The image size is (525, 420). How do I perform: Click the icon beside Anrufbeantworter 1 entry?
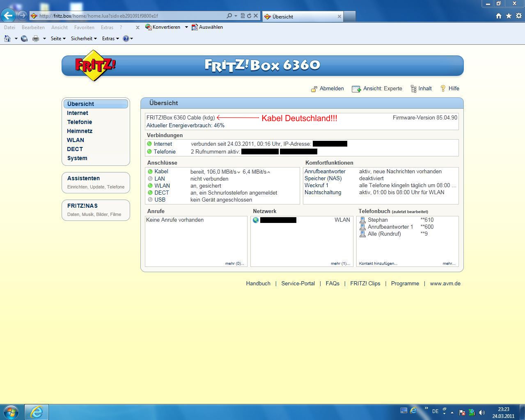(362, 227)
